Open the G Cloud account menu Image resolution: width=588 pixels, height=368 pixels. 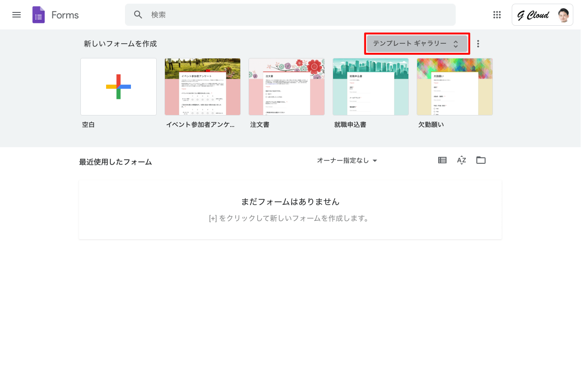click(543, 15)
